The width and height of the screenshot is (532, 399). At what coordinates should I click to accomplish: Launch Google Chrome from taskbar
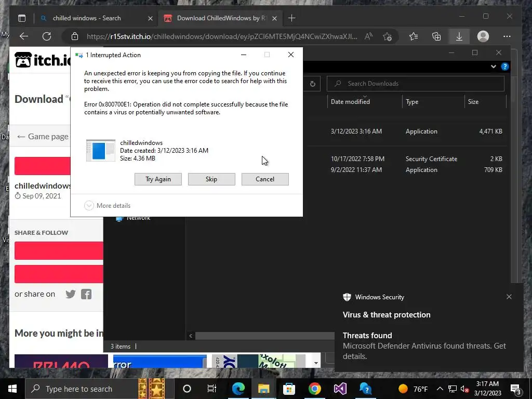314,389
